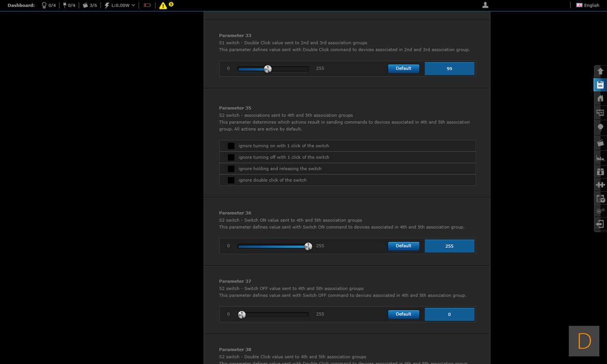607x364 pixels.
Task: Reset Parameter 33 with Default button
Action: pos(403,69)
